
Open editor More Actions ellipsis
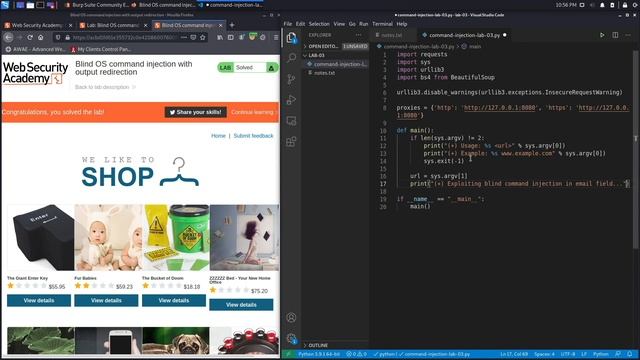[628, 35]
